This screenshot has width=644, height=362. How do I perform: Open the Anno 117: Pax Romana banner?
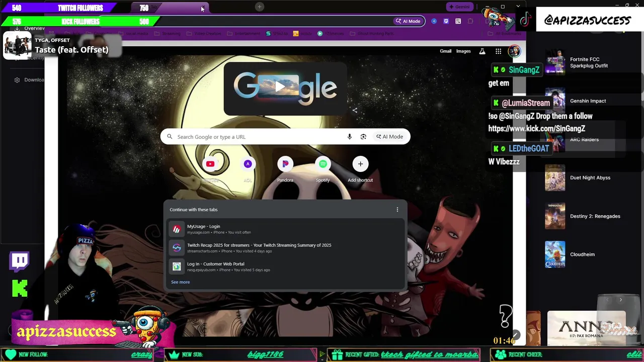click(586, 328)
